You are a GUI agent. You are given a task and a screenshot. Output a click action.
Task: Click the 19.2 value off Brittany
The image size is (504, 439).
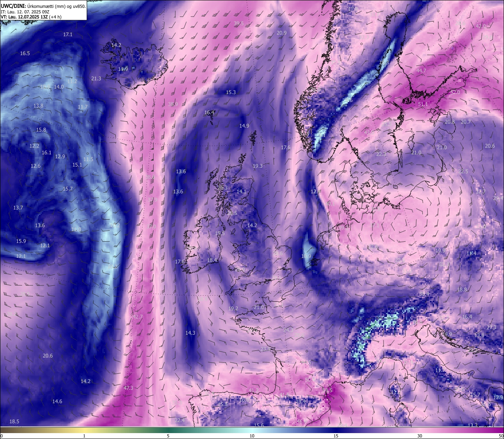[233, 309]
